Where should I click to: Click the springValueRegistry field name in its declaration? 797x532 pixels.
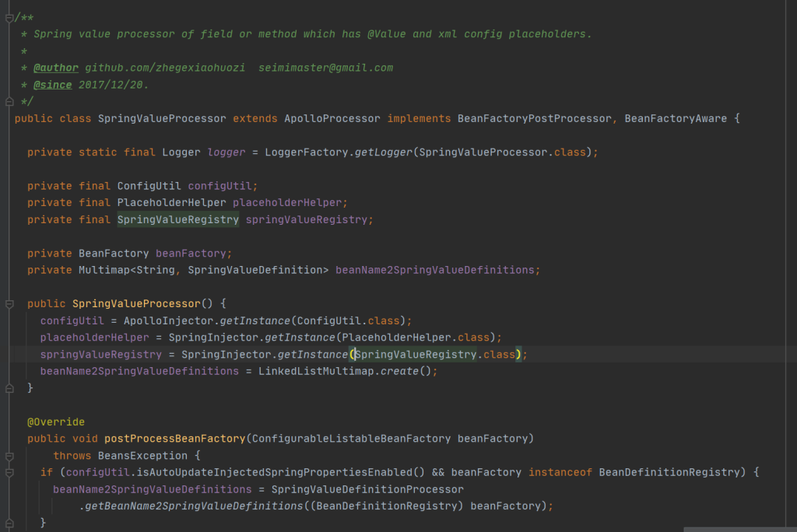(x=307, y=219)
